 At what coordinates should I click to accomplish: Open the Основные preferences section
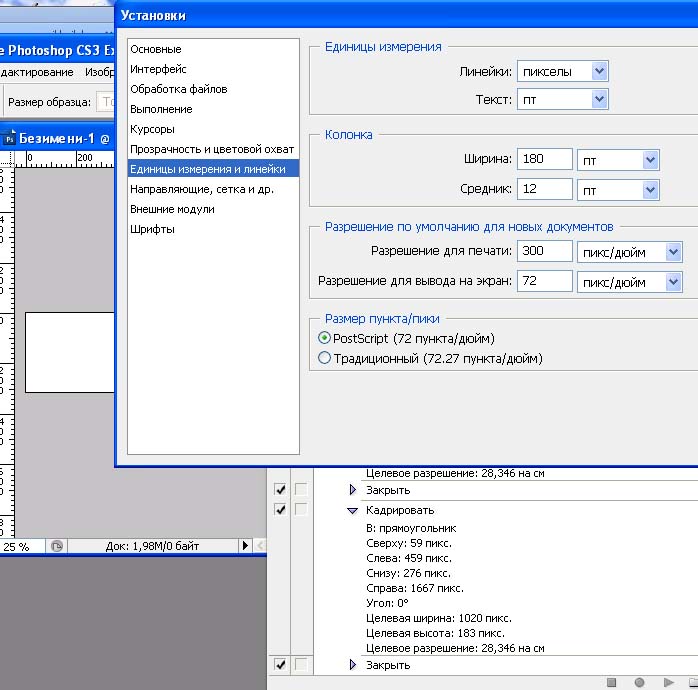pyautogui.click(x=156, y=49)
